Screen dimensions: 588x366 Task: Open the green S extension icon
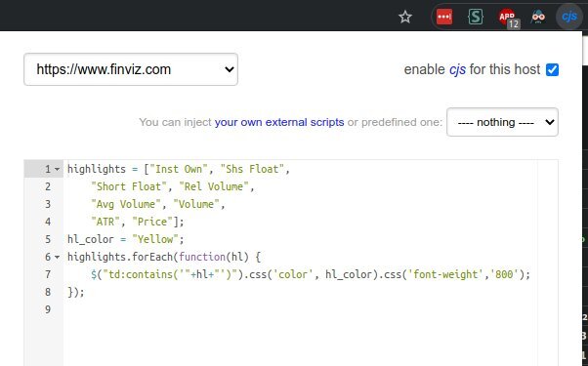pos(476,17)
